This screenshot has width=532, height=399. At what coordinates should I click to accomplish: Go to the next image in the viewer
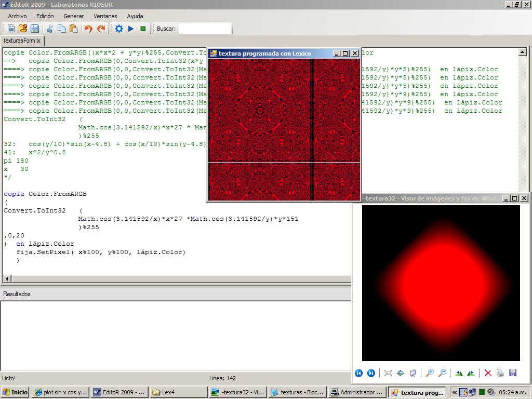pos(371,373)
